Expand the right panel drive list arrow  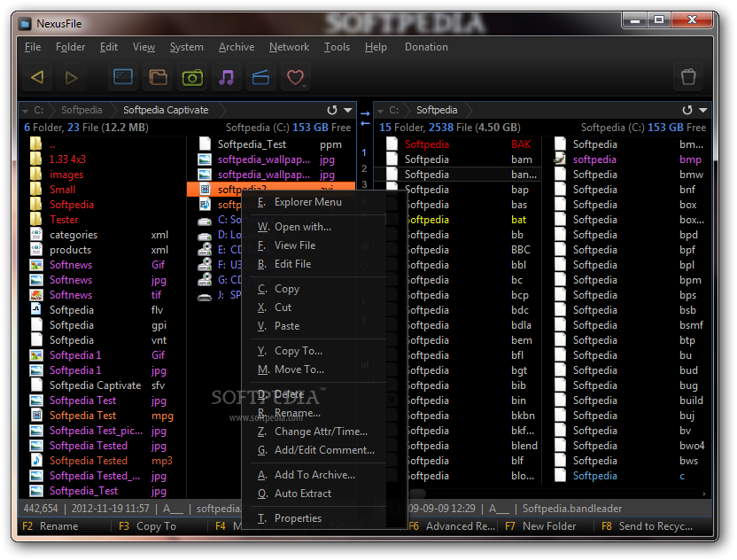click(x=380, y=111)
